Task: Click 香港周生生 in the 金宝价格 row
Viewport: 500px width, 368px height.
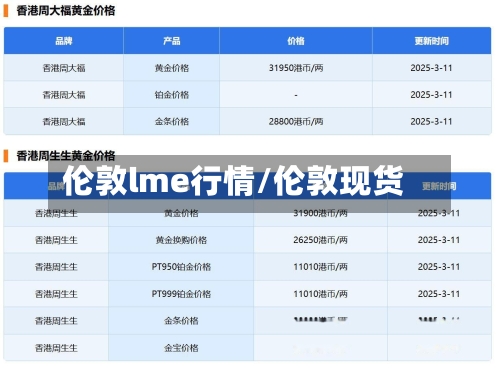Action: 56,348
